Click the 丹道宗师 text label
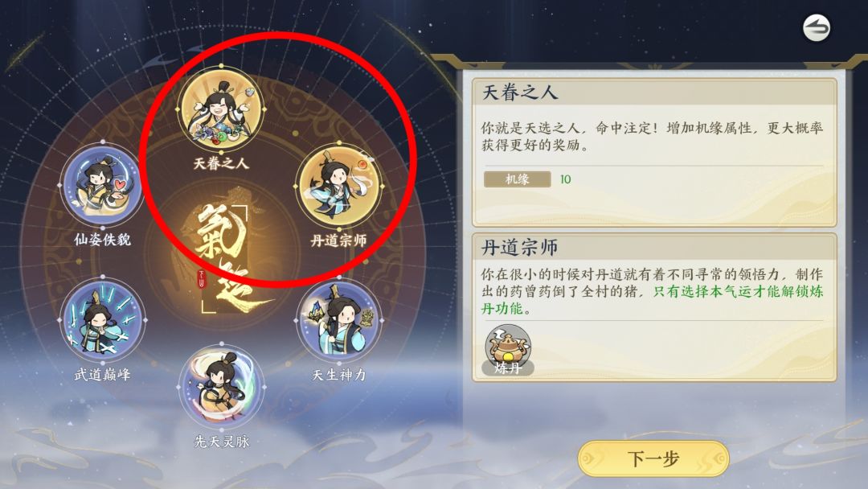The height and width of the screenshot is (489, 868). point(339,240)
